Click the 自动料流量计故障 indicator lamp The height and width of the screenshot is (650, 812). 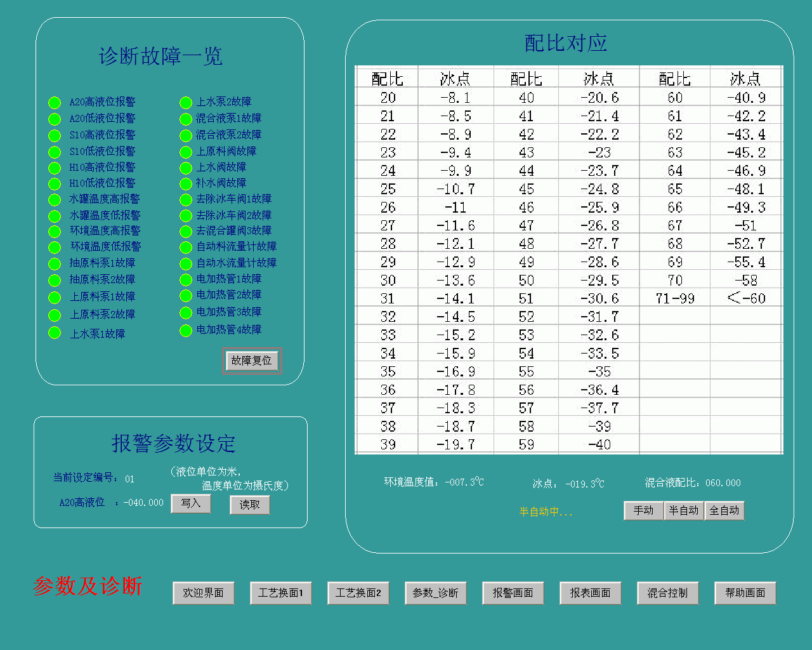(x=185, y=248)
